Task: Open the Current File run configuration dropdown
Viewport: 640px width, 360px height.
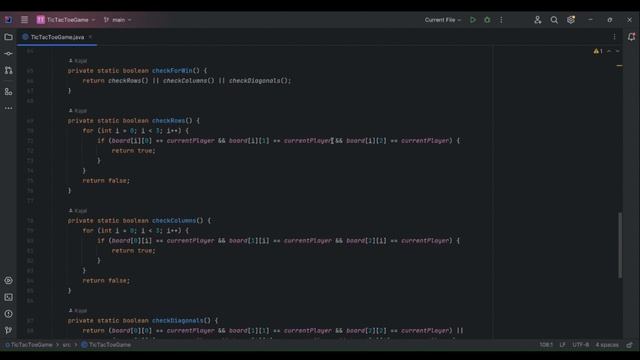Action: 442,20
